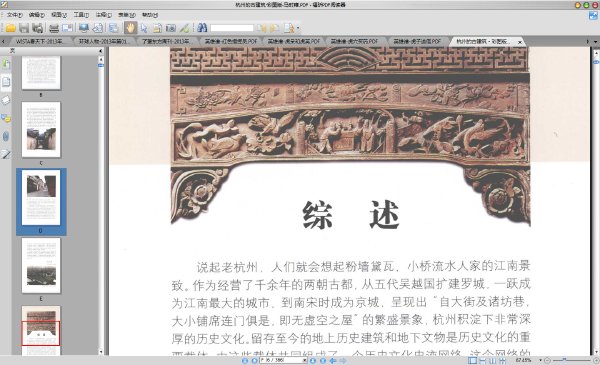Click the rotate page toolbar icon
This screenshot has width=600, height=365.
click(x=98, y=28)
